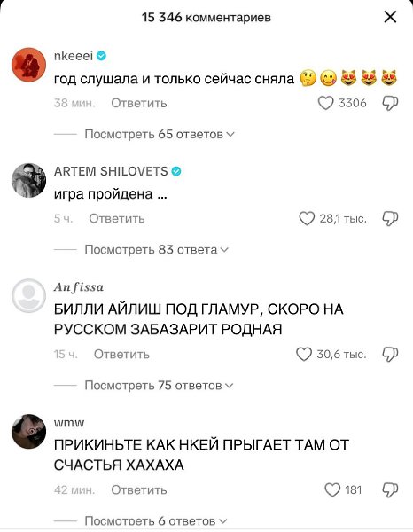Image resolution: width=413 pixels, height=532 pixels.
Task: Open wmw's profile picture
Action: (29, 431)
